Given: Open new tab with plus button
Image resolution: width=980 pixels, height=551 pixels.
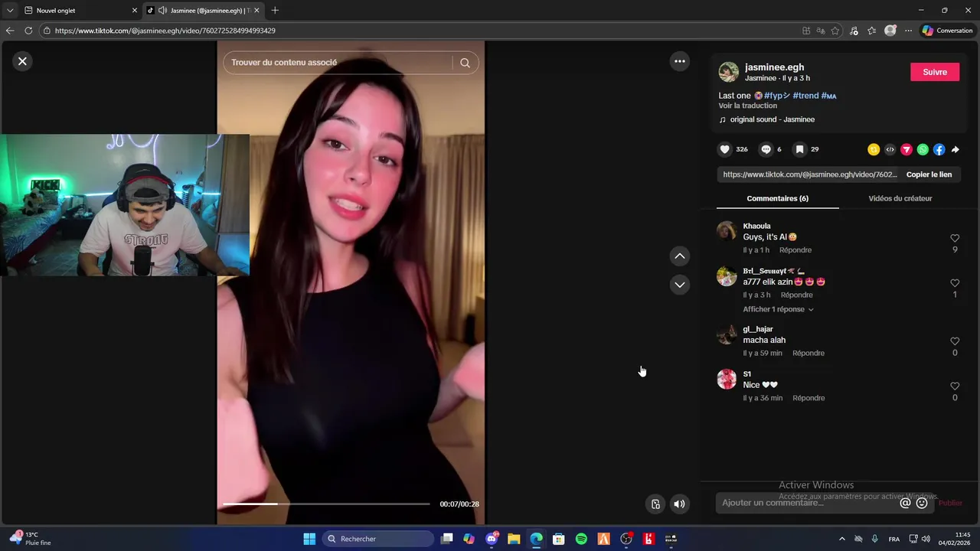Looking at the screenshot, I should coord(275,10).
